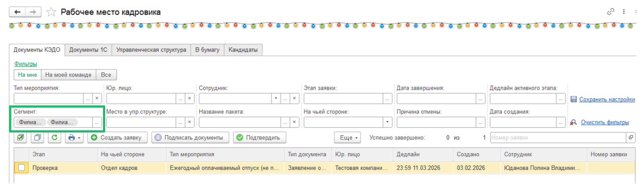
Task: Add page to favorites with star icon
Action: (x=51, y=12)
